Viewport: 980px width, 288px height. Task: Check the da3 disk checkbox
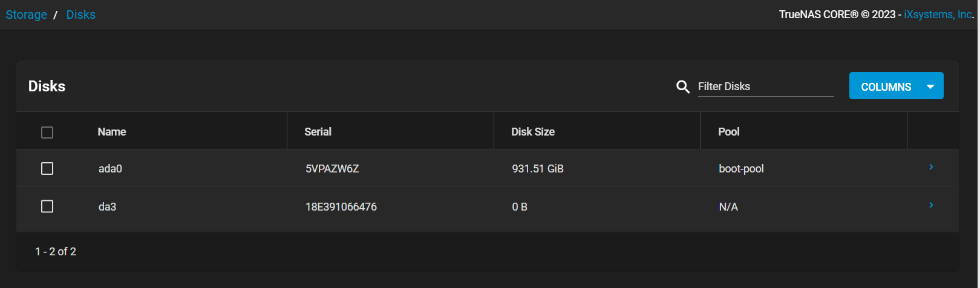(x=47, y=206)
